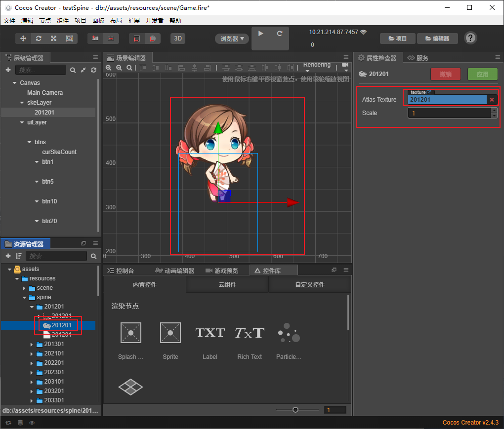The width and height of the screenshot is (504, 429).
Task: Select the Scale transform tool
Action: (x=54, y=39)
